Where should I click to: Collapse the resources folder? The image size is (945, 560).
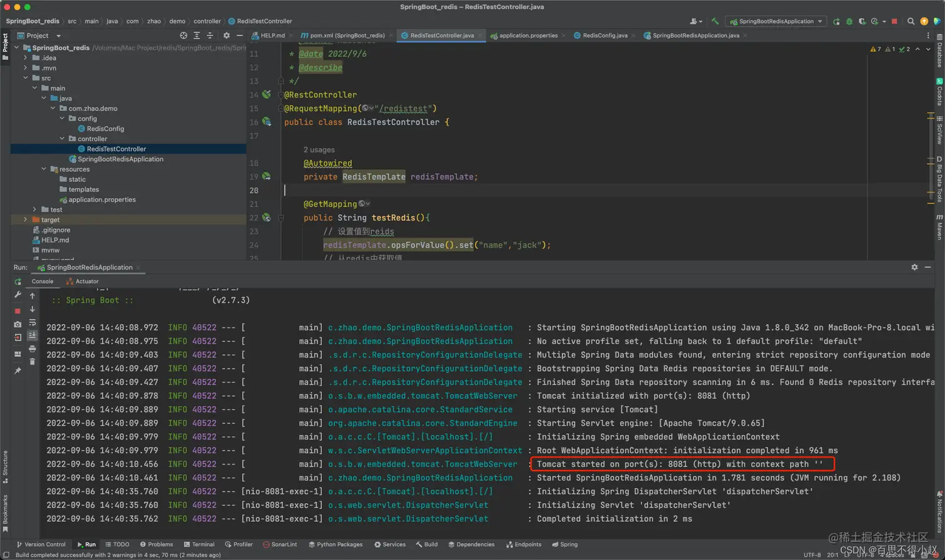tap(44, 169)
